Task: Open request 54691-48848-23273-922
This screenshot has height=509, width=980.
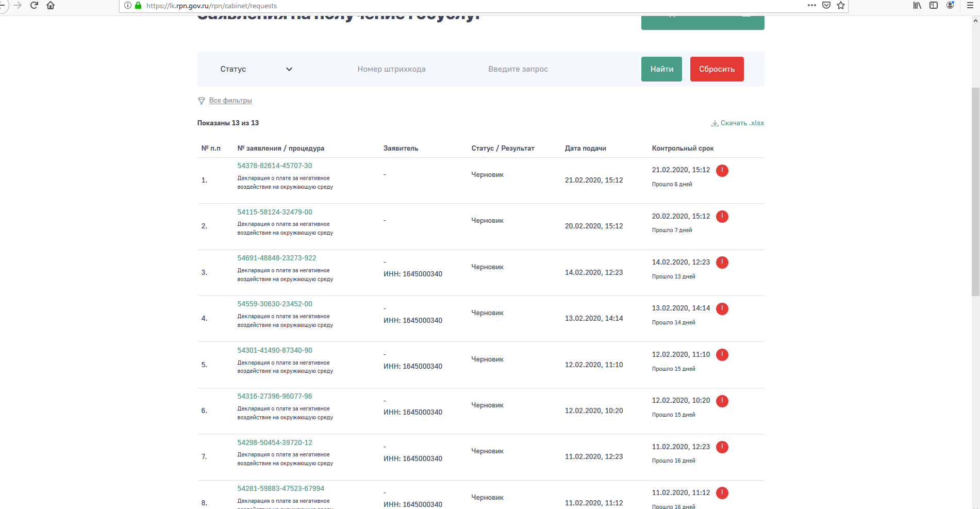Action: 276,258
